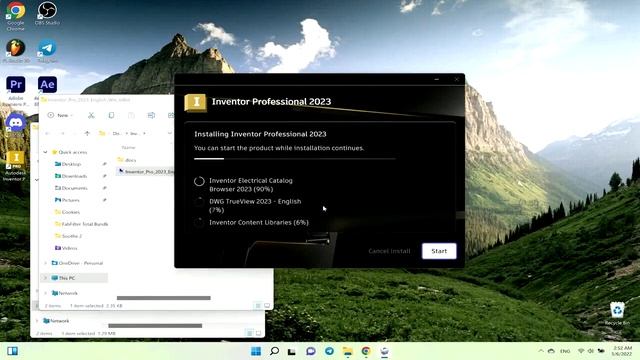Expand Network node in front Explorer window
The height and width of the screenshot is (360, 640).
(45, 293)
